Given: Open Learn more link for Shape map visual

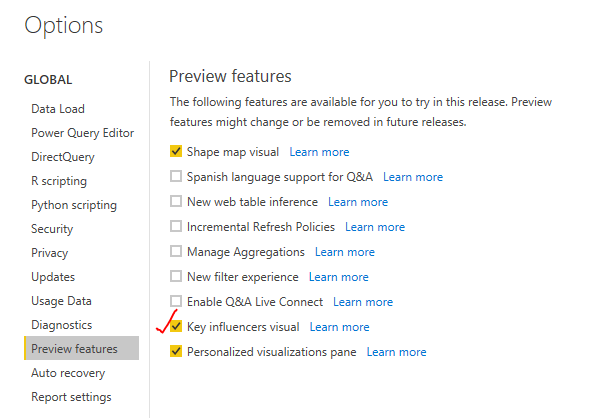Looking at the screenshot, I should [319, 152].
